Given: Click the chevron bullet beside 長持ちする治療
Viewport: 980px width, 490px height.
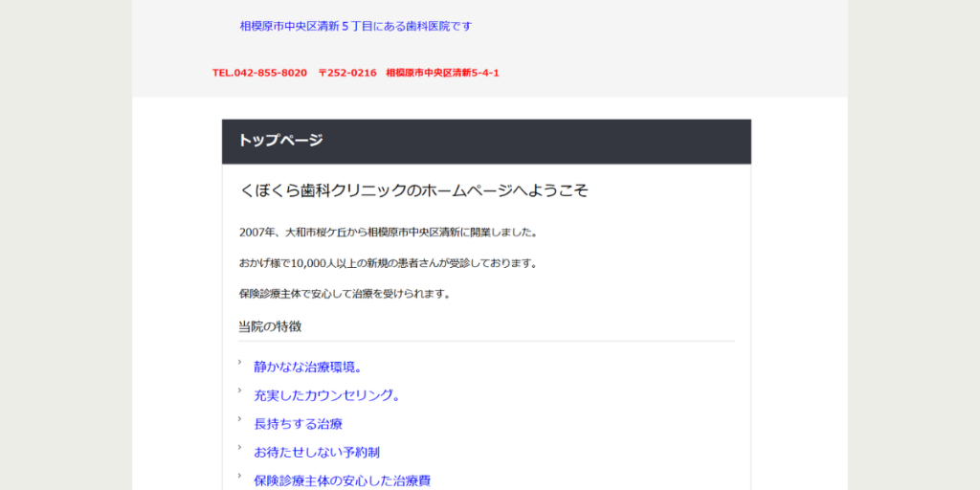Looking at the screenshot, I should 240,418.
